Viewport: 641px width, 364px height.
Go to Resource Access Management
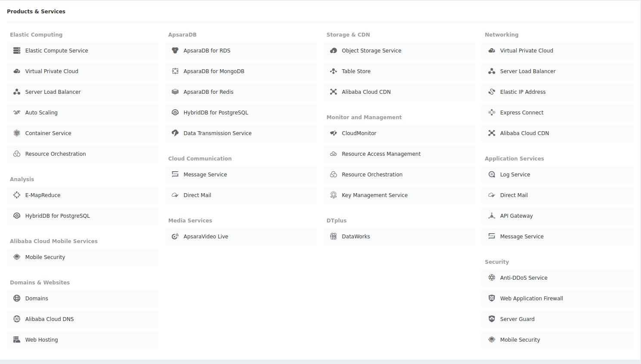399,154
